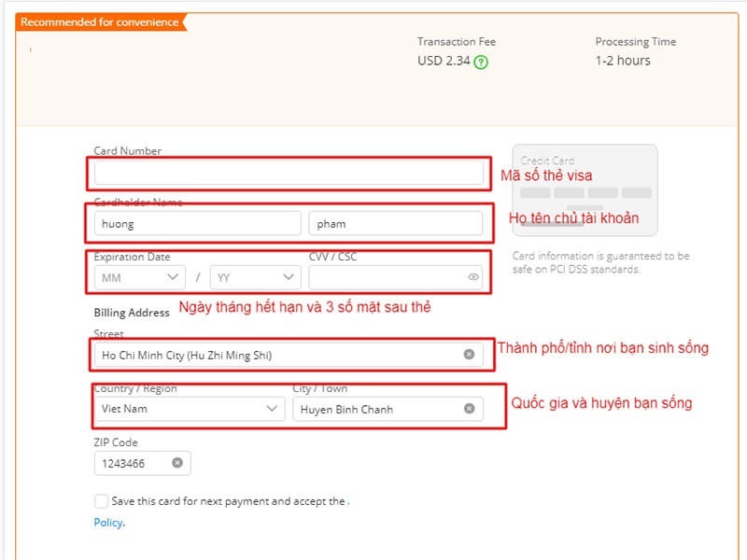Open the Policy link
Screen dimensions: 747x560
pos(107,523)
